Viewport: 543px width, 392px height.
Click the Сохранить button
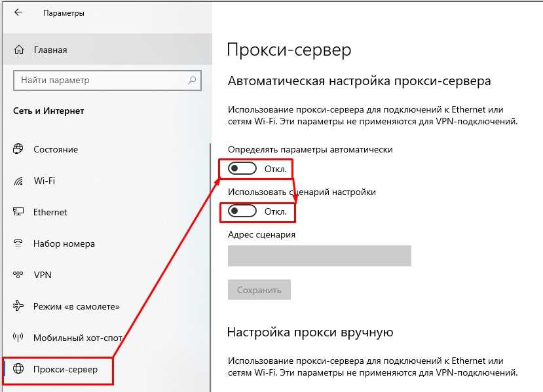pyautogui.click(x=259, y=290)
